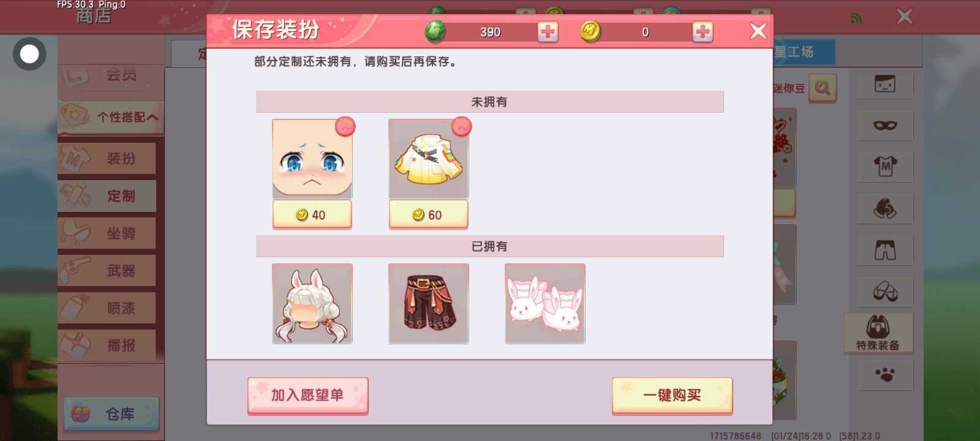The height and width of the screenshot is (441, 980).
Task: Buy the face for 40 coins
Action: pos(312,215)
